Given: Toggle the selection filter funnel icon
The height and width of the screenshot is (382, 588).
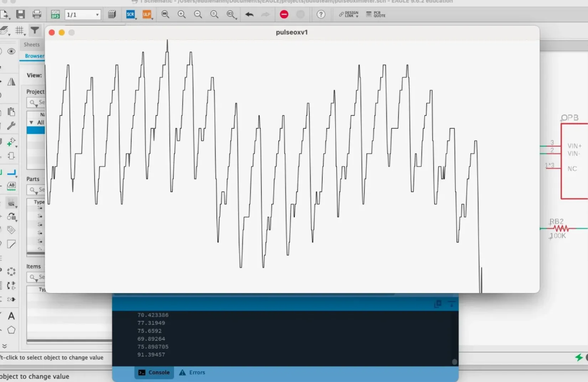Looking at the screenshot, I should click(x=35, y=30).
